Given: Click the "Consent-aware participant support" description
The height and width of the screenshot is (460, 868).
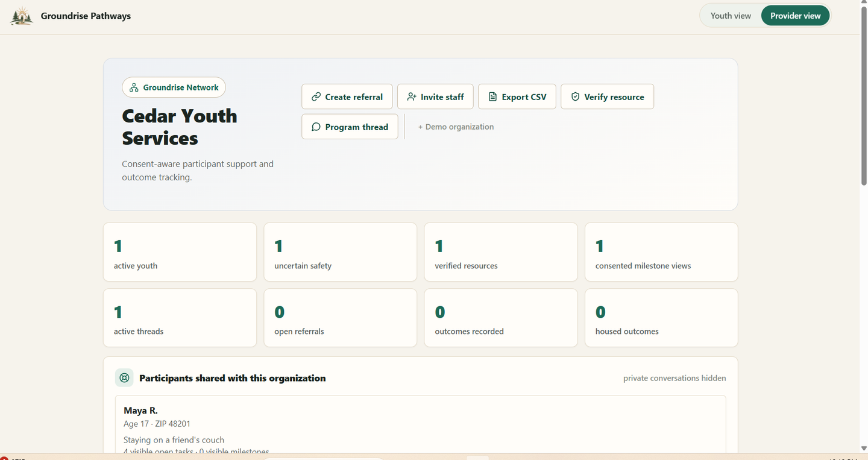Looking at the screenshot, I should (198, 171).
